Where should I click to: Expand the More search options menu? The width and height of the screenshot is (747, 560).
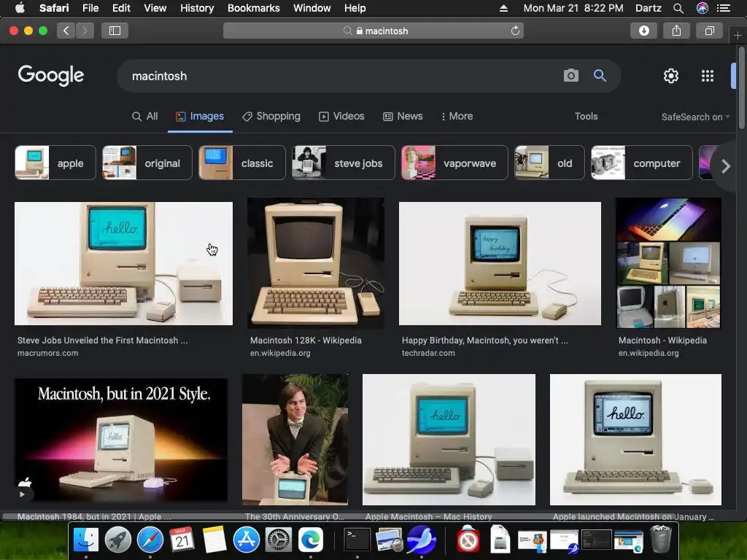pos(457,116)
